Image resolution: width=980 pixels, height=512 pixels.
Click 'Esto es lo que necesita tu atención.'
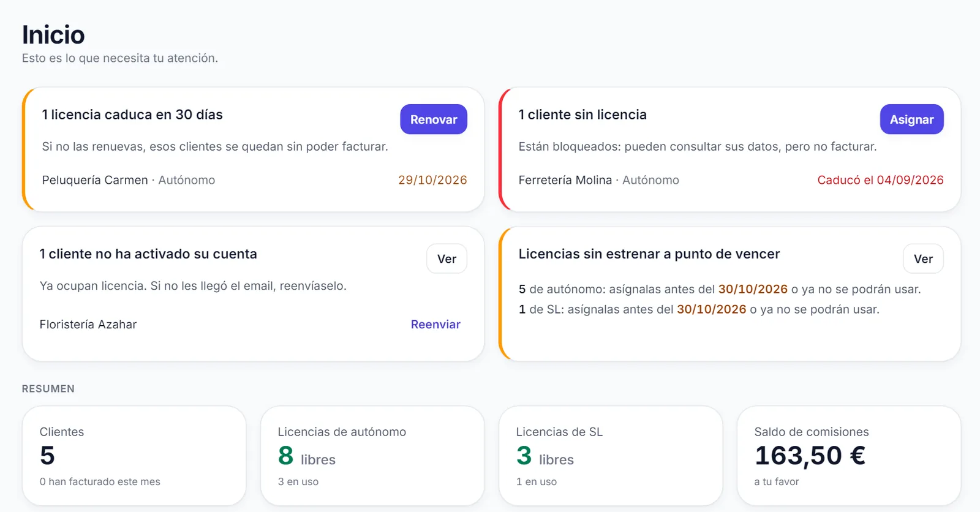pos(120,58)
